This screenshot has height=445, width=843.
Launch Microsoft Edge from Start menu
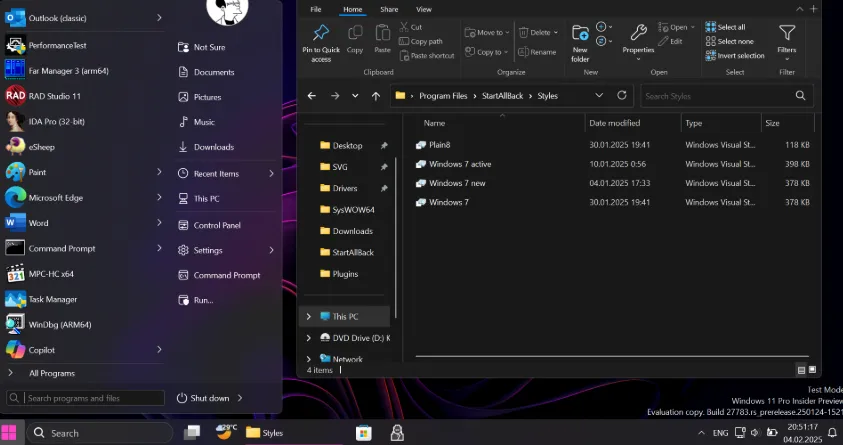[83, 197]
